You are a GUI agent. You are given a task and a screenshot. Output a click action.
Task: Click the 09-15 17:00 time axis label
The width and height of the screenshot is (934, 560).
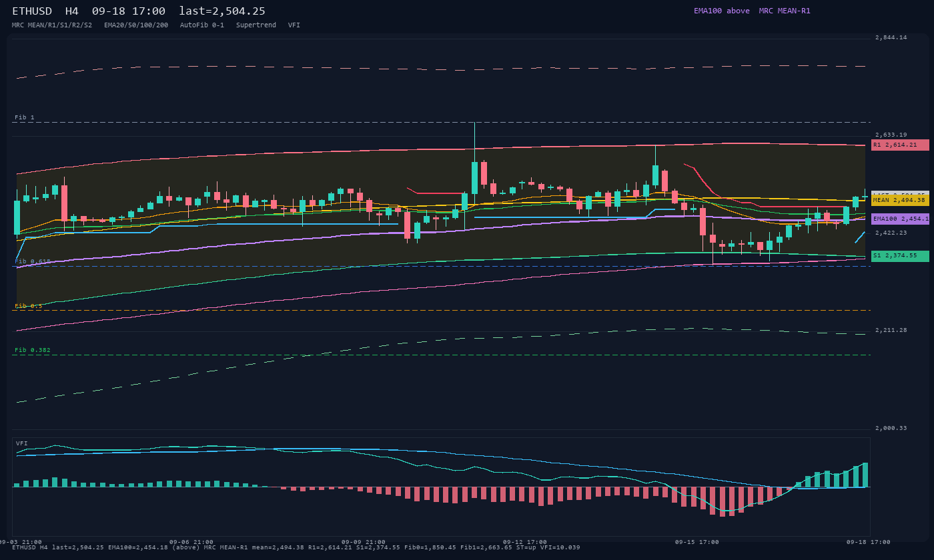[697, 542]
